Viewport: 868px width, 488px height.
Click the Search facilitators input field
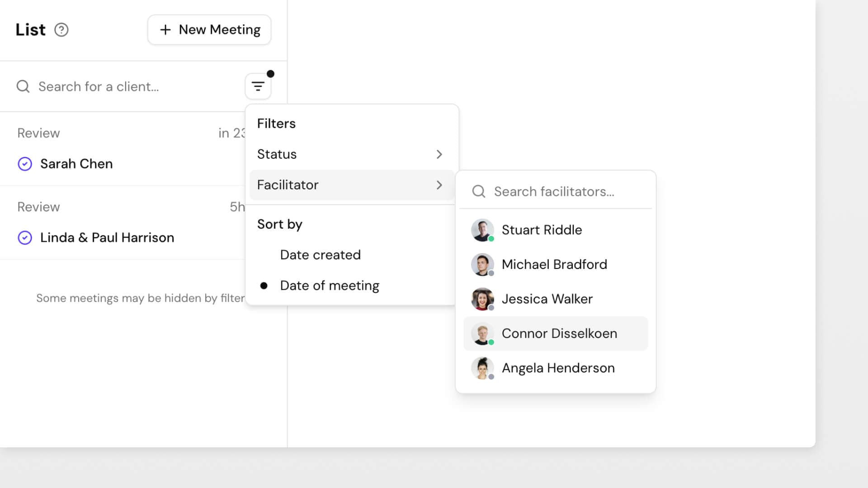tap(554, 192)
